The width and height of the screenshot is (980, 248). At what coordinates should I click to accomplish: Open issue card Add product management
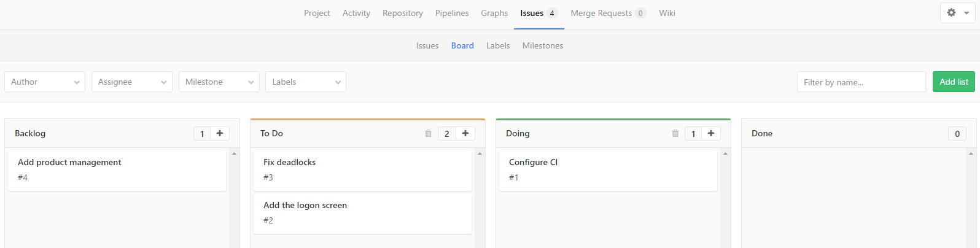pos(117,170)
